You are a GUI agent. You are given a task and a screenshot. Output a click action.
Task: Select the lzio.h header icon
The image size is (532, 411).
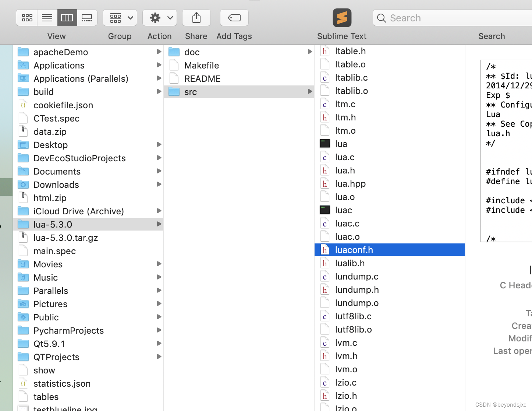pyautogui.click(x=325, y=396)
